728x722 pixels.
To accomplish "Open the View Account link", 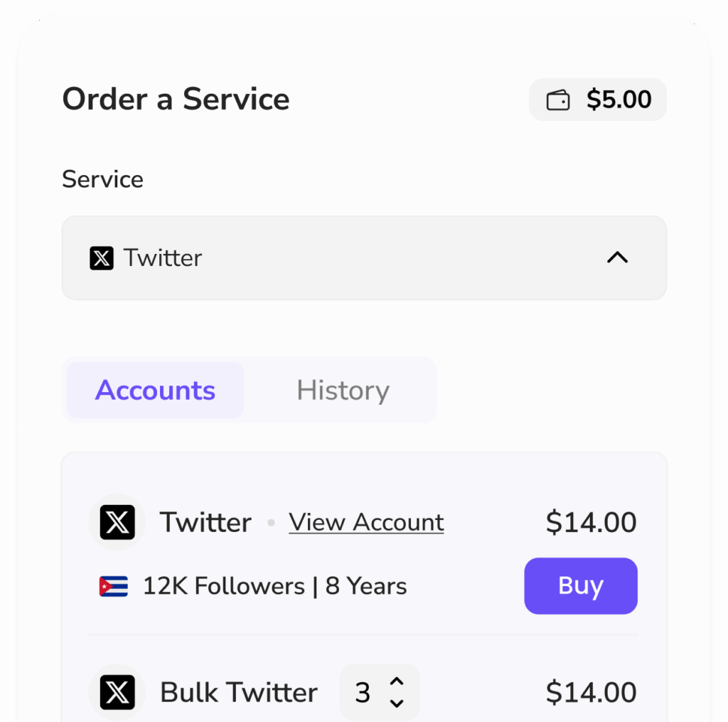I will coord(366,522).
